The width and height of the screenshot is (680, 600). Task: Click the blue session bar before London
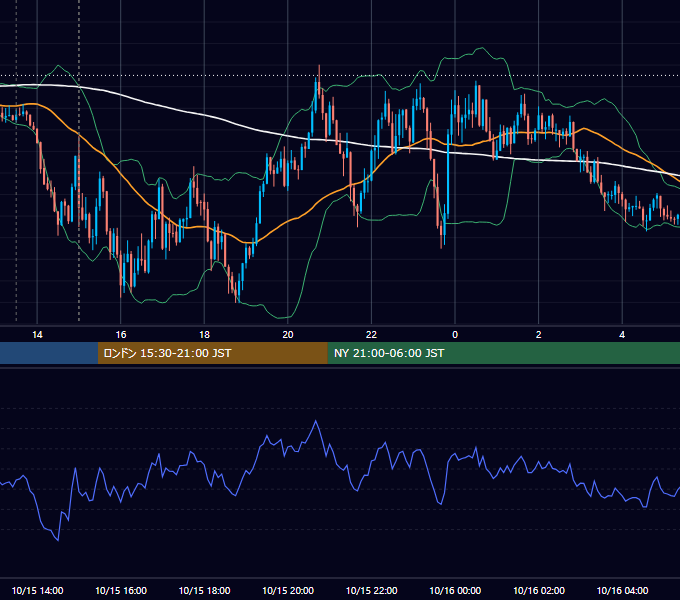tap(49, 353)
